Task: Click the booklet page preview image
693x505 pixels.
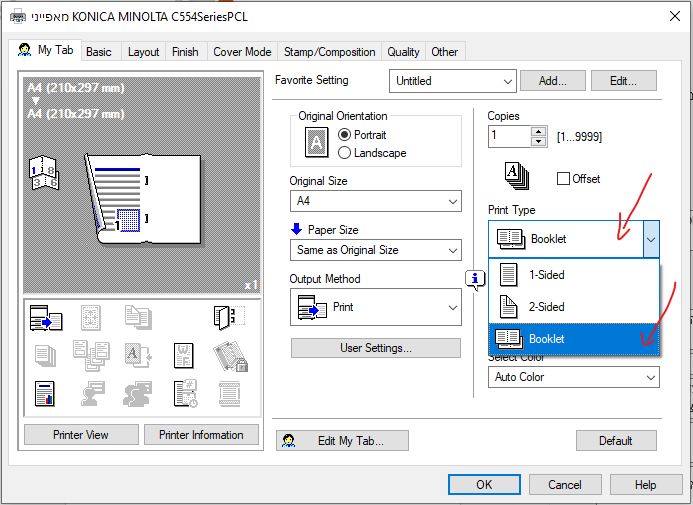Action: click(x=144, y=199)
